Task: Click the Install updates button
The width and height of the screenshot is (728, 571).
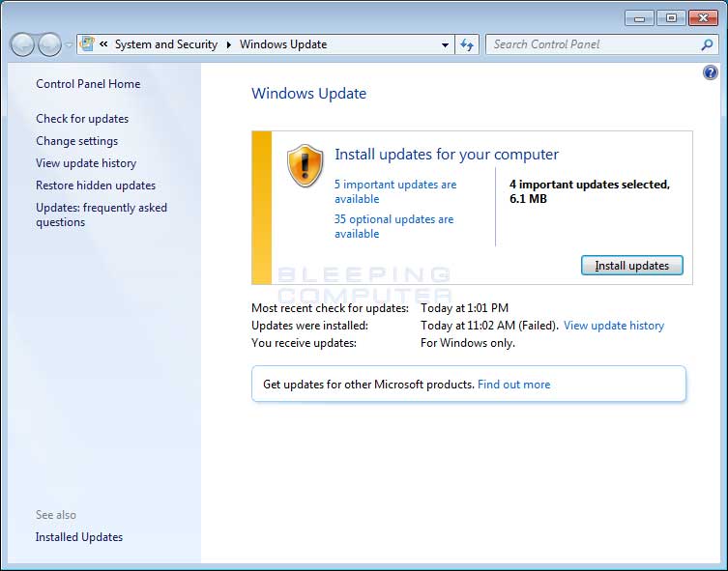Action: 632,266
